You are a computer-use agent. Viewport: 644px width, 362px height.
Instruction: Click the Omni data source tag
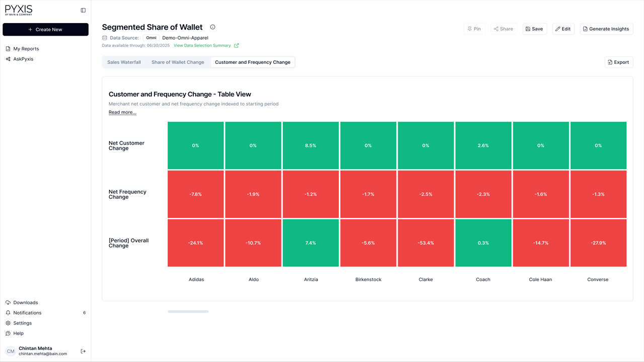click(x=151, y=38)
